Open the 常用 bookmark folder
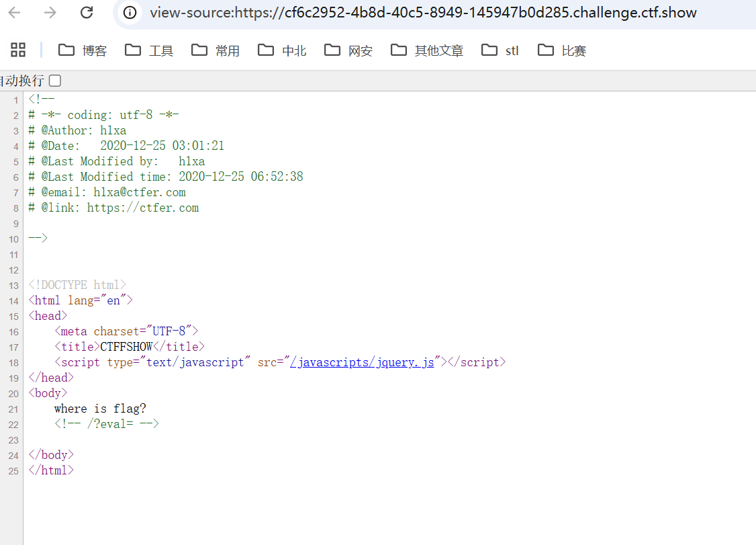 tap(216, 50)
